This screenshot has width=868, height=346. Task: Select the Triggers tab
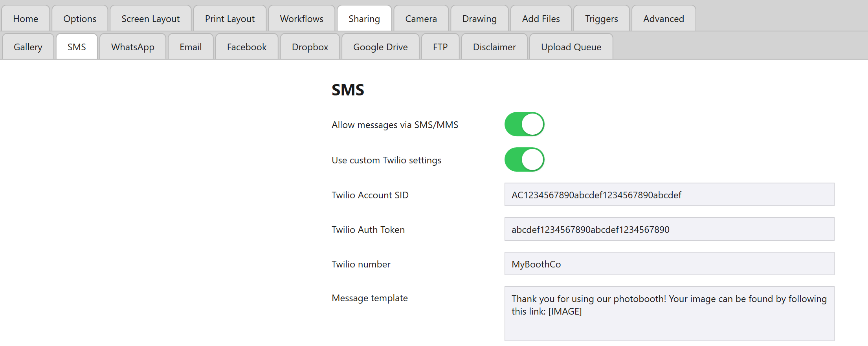tap(602, 18)
